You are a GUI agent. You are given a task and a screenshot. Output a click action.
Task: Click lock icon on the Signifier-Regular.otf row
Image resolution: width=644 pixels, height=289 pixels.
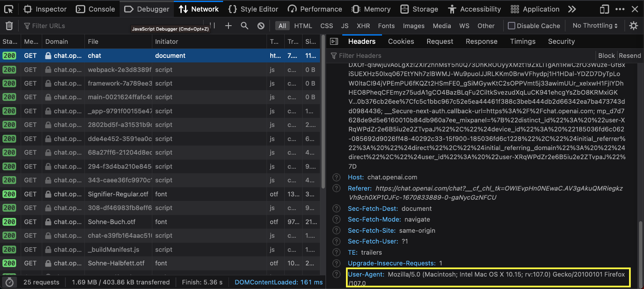pyautogui.click(x=48, y=194)
